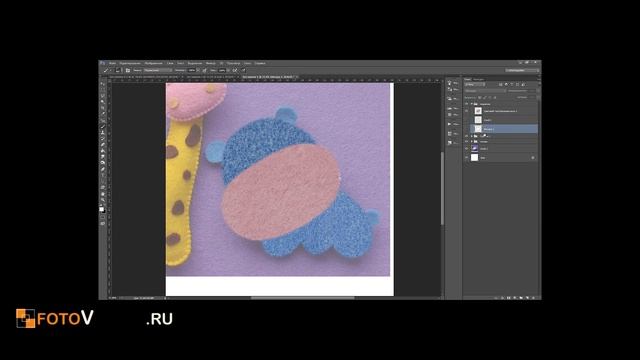Click the foreground color swatch
Viewport: 640px width, 360px height.
coord(101,208)
